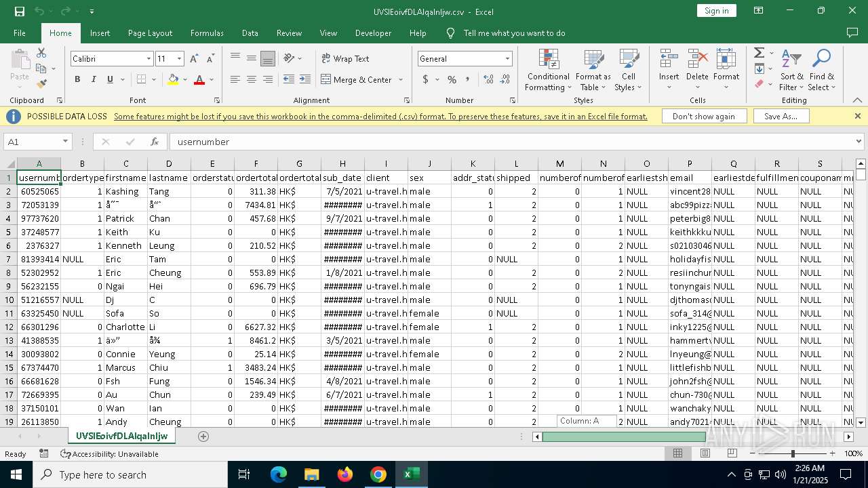Open the font color dropdown arrow

pyautogui.click(x=212, y=80)
